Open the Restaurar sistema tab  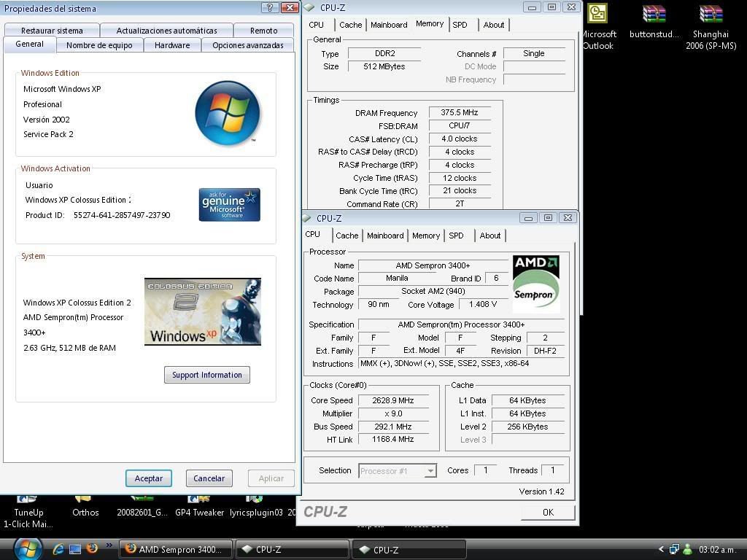[x=52, y=31]
